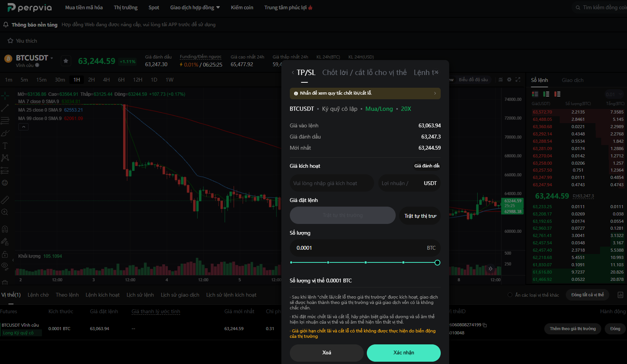Select the pattern drawing tool
627x364 pixels.
click(x=5, y=158)
